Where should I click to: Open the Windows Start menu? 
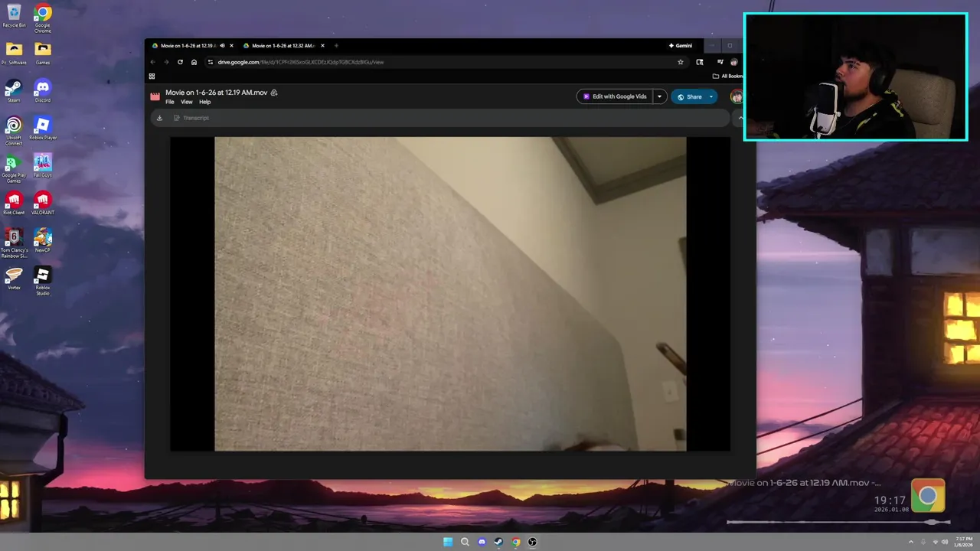point(448,542)
